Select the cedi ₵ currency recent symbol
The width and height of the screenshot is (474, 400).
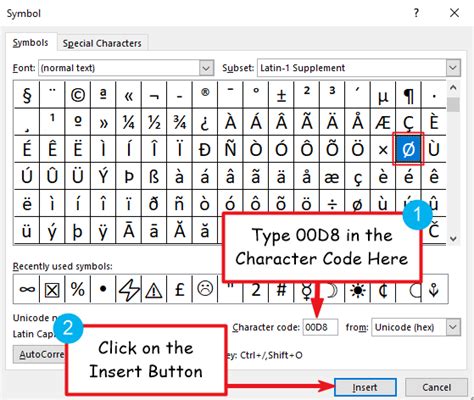[x=383, y=289]
